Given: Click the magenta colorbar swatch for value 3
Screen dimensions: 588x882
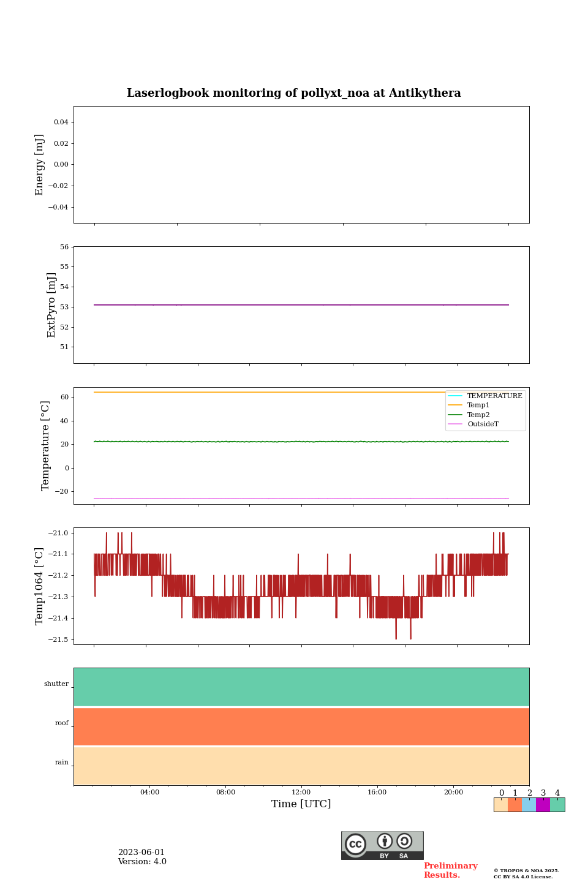Looking at the screenshot, I should click(543, 805).
